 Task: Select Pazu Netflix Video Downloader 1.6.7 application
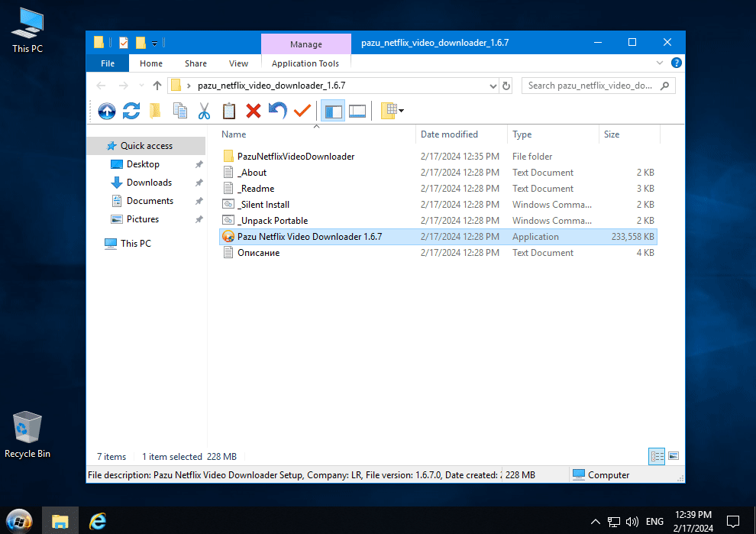click(438, 237)
